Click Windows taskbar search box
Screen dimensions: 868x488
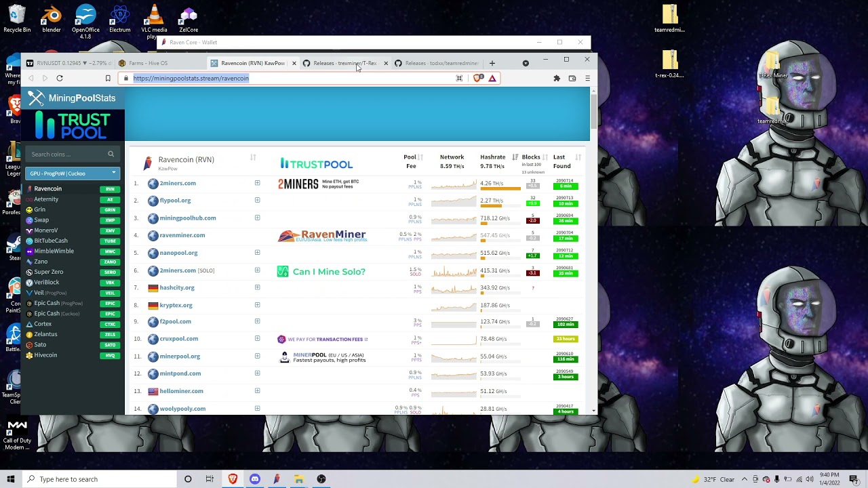tap(99, 479)
